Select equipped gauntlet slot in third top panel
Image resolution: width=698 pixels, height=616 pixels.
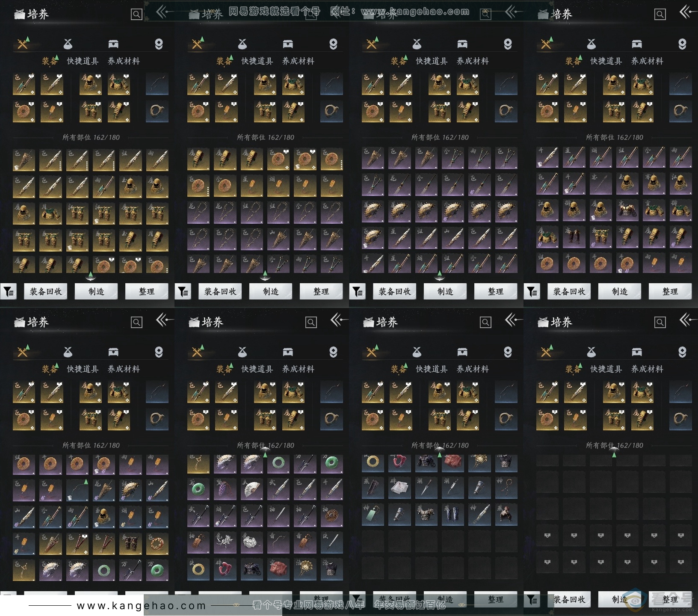(x=467, y=111)
